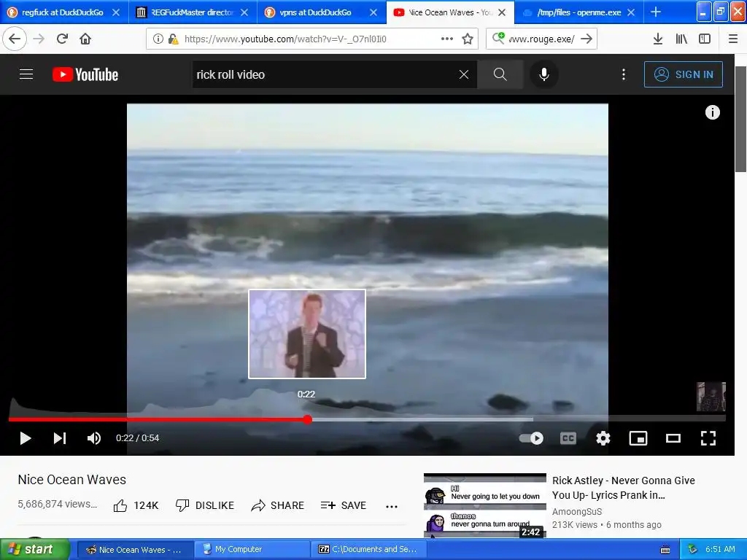Image resolution: width=747 pixels, height=560 pixels.
Task: Click the SHARE button
Action: pyautogui.click(x=278, y=505)
